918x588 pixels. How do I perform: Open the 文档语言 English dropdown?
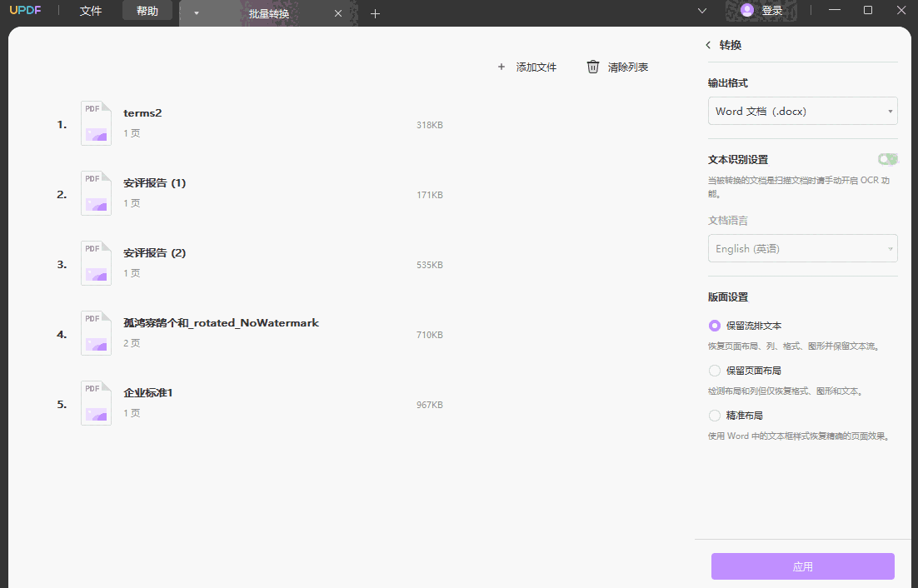click(802, 247)
